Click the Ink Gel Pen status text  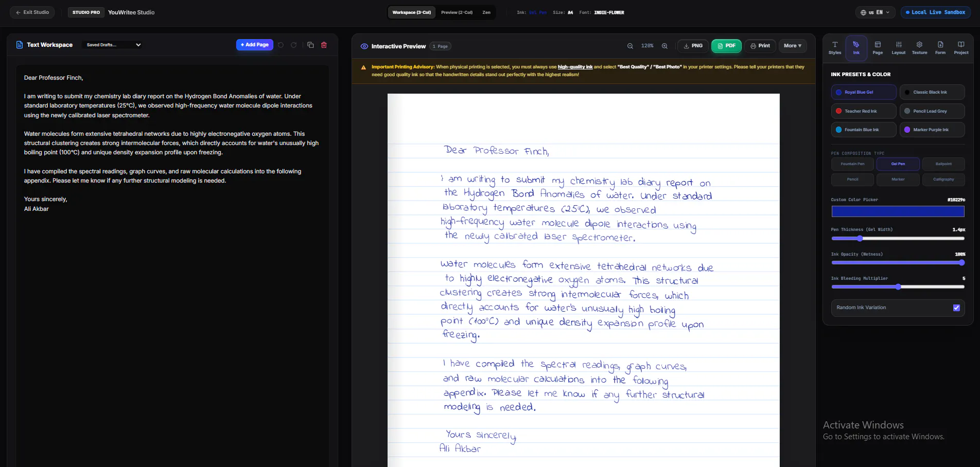(532, 12)
